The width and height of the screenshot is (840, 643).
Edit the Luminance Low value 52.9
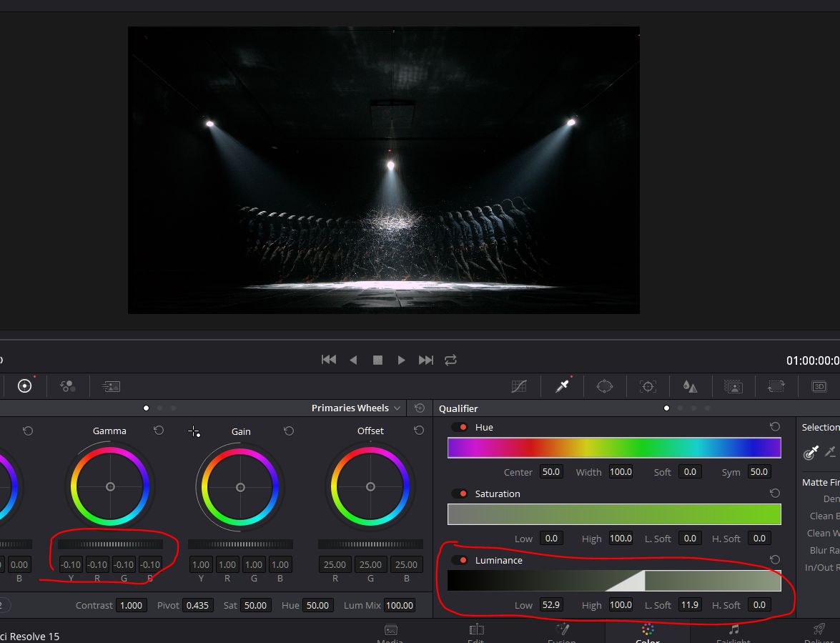point(551,604)
